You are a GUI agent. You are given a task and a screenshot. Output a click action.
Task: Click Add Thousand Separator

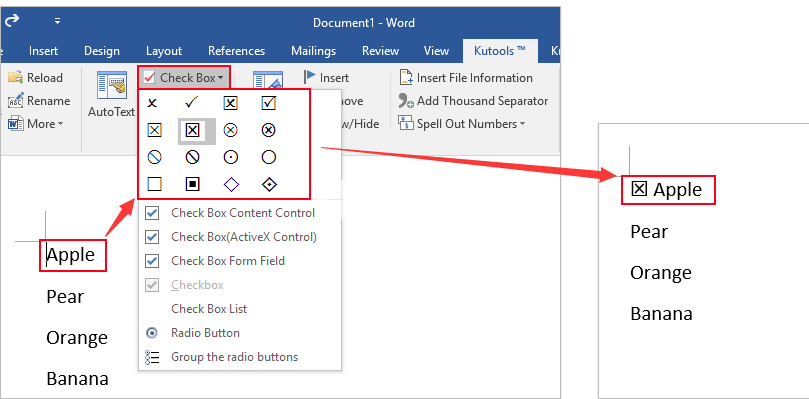pyautogui.click(x=473, y=101)
